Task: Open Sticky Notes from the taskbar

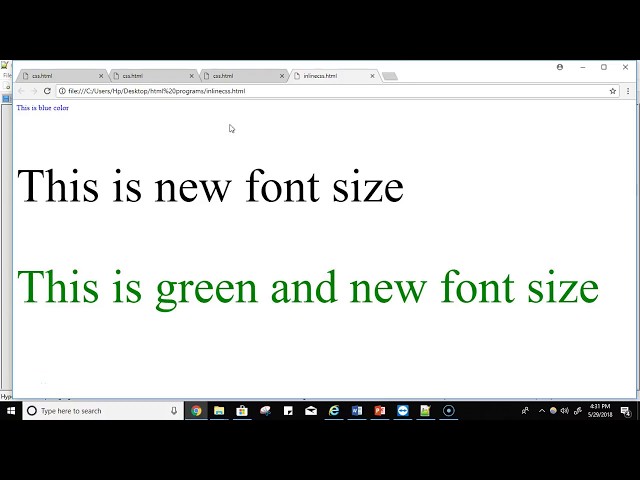Action: [x=288, y=411]
